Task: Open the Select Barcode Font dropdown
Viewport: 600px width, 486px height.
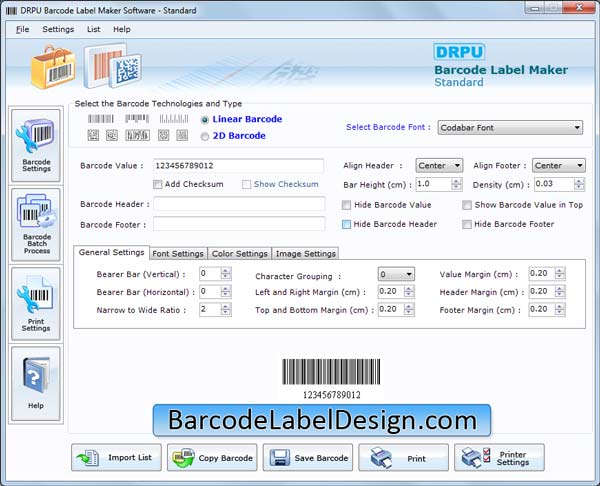Action: (x=510, y=127)
